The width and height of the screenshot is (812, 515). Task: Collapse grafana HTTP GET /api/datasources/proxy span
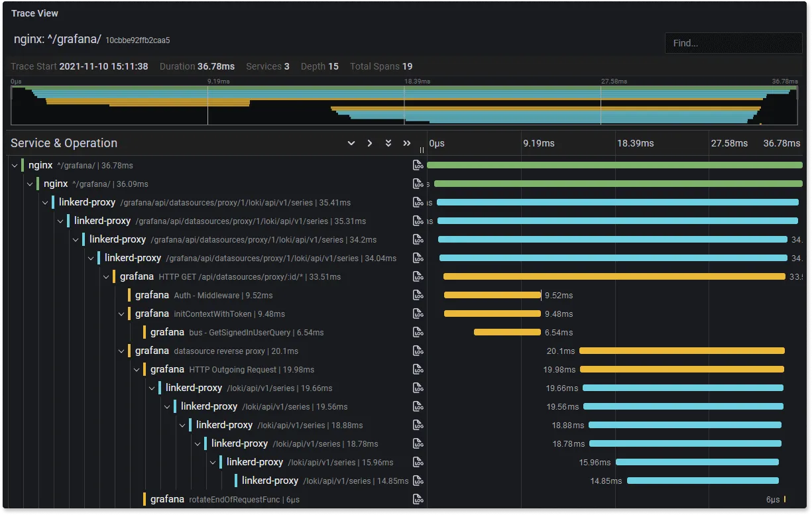tap(106, 276)
